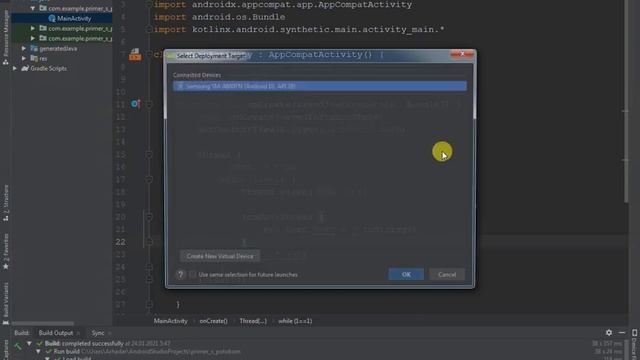The width and height of the screenshot is (640, 360).
Task: Open Device File Explorer side icon
Action: pos(635,333)
